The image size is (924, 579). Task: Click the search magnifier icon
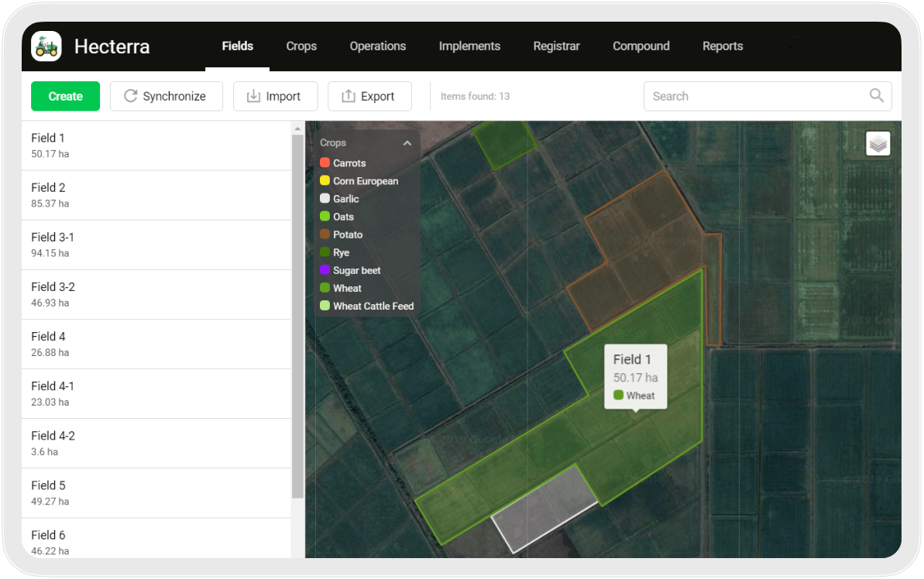[876, 96]
